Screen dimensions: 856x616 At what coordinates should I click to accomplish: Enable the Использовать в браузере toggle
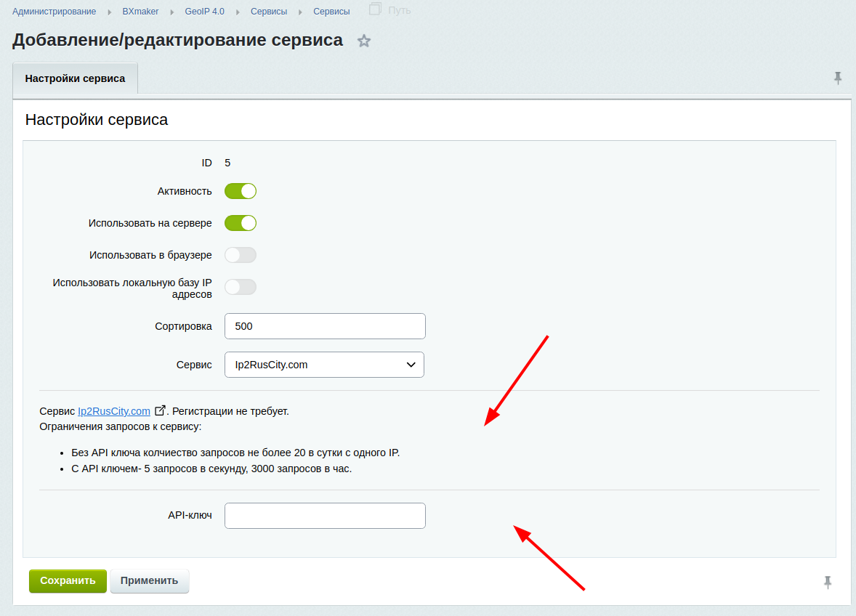tap(241, 255)
